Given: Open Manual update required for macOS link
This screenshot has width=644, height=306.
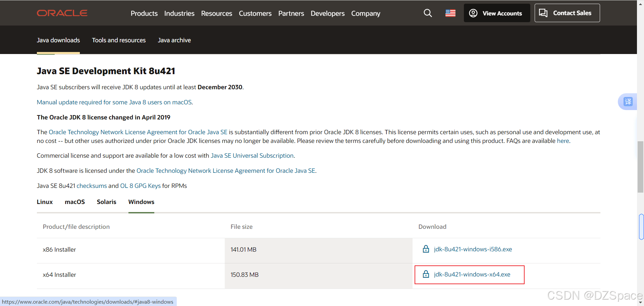Looking at the screenshot, I should pos(114,102).
